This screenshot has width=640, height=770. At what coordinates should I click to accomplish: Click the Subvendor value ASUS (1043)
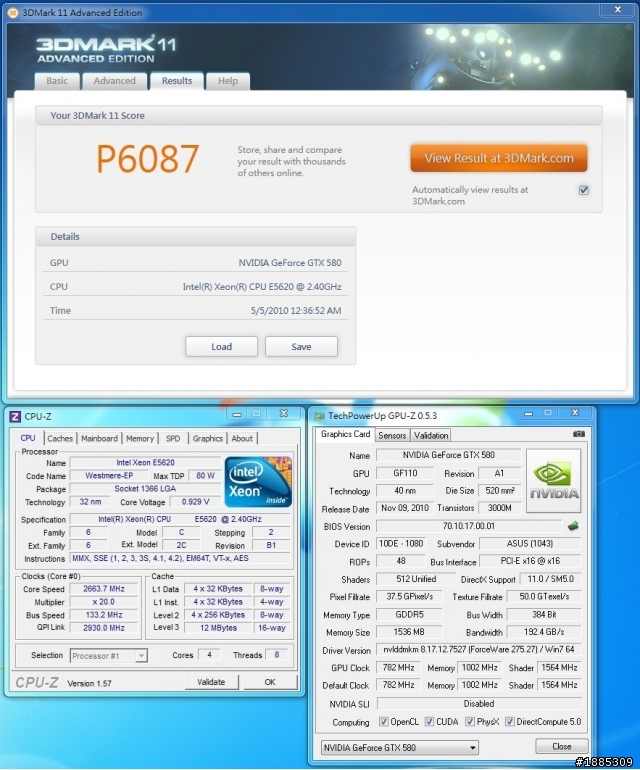(x=530, y=544)
